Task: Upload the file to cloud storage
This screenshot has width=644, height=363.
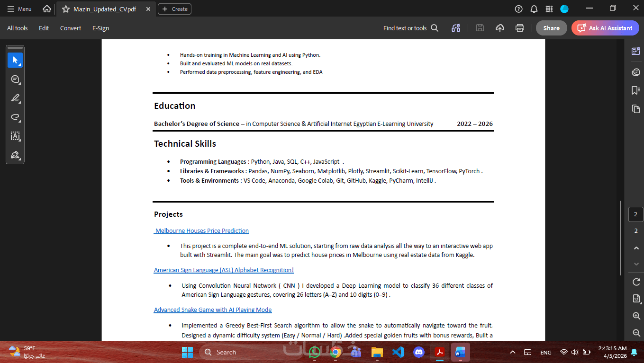Action: (500, 28)
